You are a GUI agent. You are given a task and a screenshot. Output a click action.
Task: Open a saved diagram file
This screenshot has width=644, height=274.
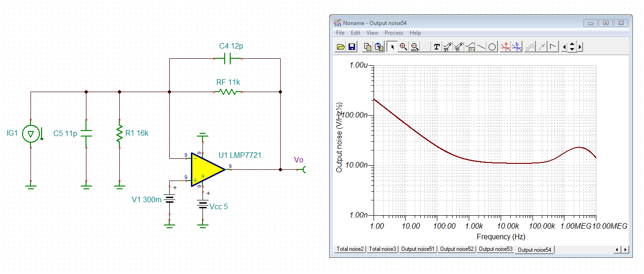tap(340, 46)
